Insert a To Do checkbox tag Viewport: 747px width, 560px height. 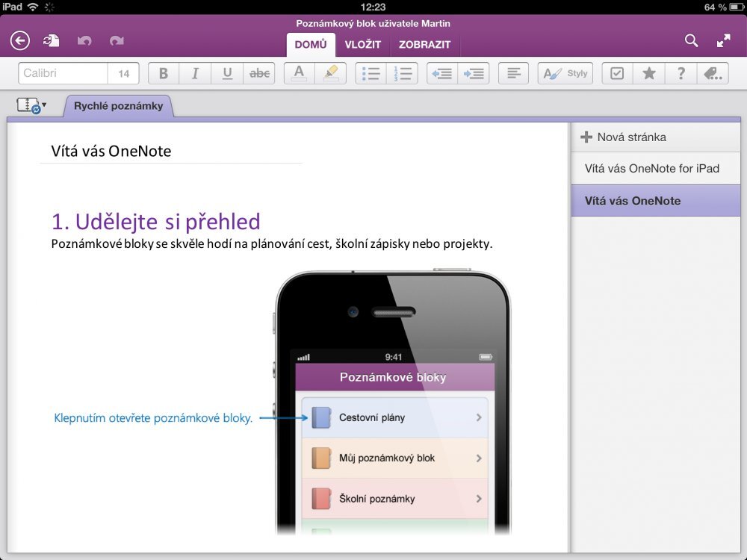616,72
